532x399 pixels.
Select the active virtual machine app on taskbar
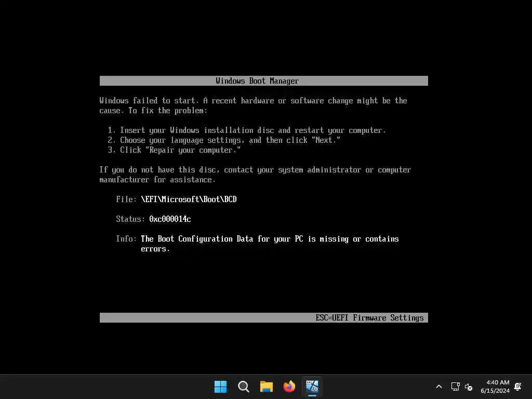[312, 387]
